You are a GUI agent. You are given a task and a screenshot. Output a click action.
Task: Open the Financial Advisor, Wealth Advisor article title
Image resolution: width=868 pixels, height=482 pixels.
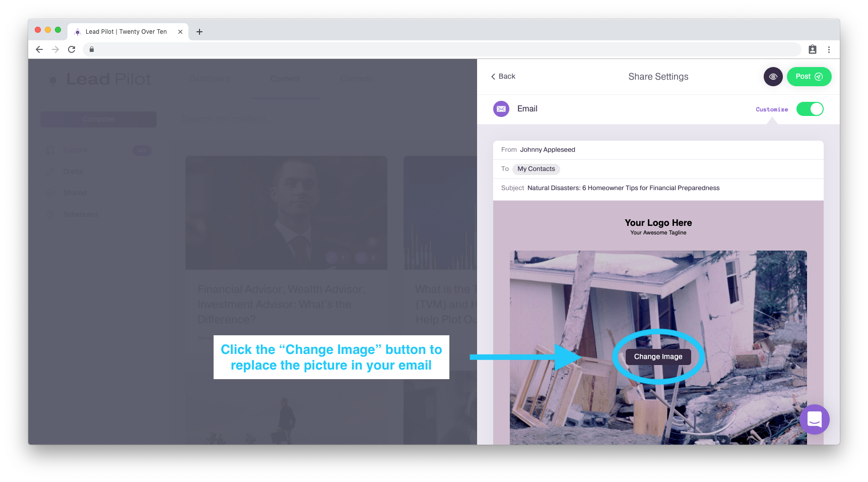[282, 305]
